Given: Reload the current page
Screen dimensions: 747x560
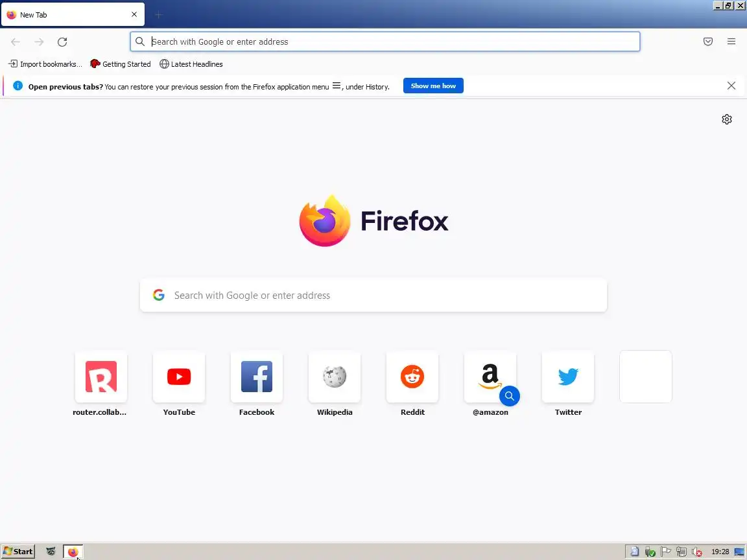Looking at the screenshot, I should pos(62,42).
